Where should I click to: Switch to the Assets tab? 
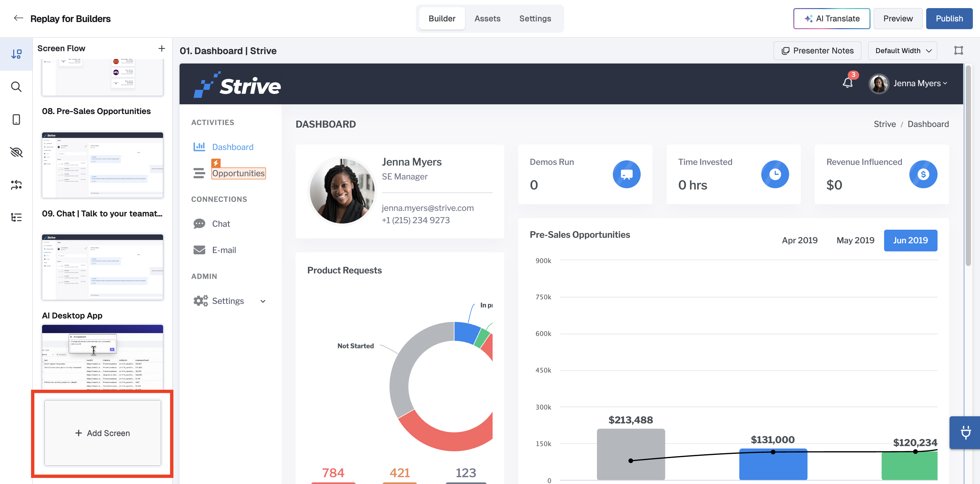tap(487, 18)
